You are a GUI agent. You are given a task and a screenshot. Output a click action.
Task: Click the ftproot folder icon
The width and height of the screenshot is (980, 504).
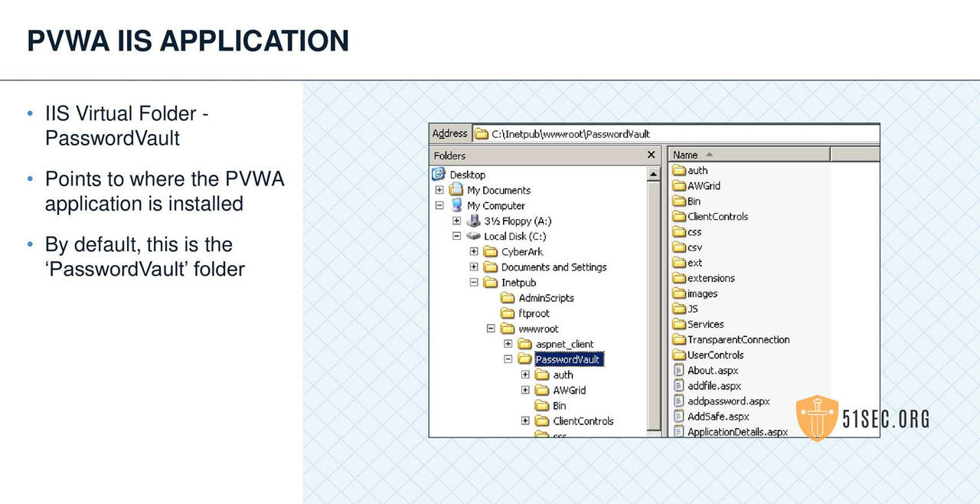coord(508,313)
